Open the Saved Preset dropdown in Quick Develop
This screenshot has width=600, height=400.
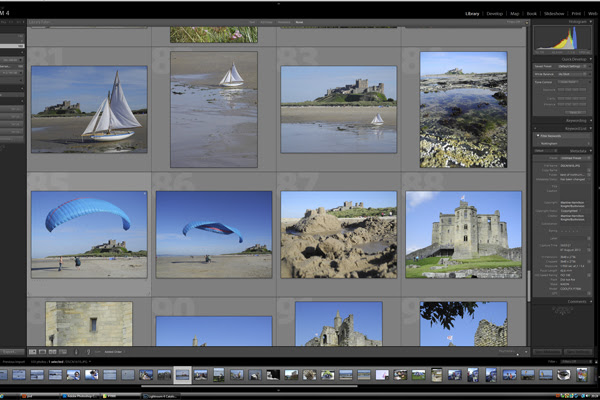570,66
